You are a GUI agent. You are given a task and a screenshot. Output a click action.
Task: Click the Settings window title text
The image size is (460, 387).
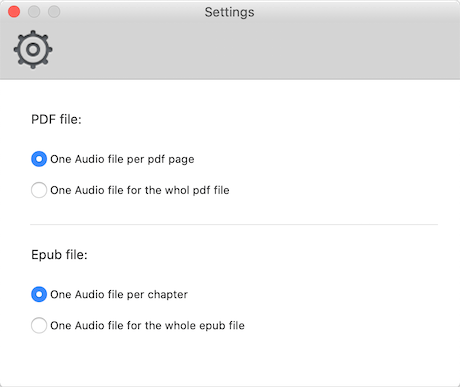pos(229,12)
